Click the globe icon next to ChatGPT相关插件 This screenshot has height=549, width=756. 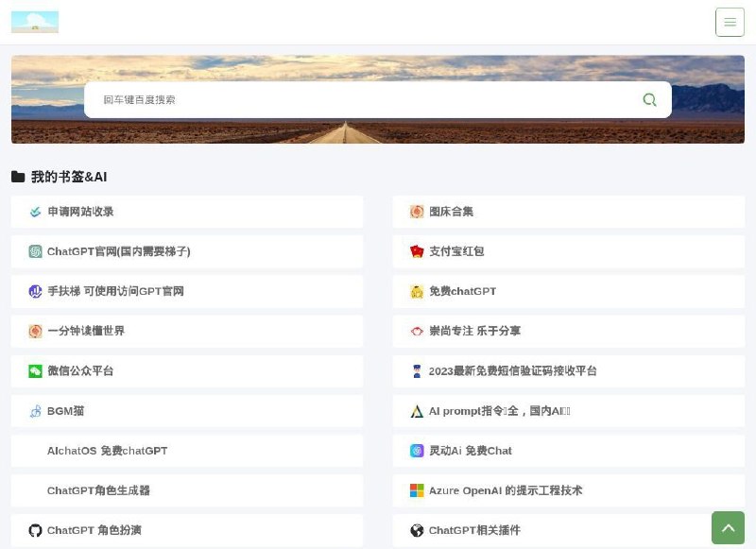tap(417, 530)
